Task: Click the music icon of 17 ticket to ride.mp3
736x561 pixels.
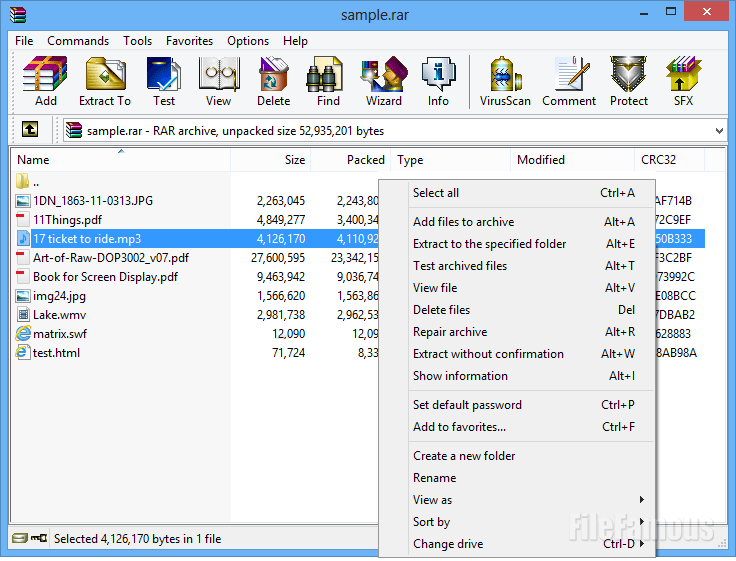Action: [x=23, y=238]
